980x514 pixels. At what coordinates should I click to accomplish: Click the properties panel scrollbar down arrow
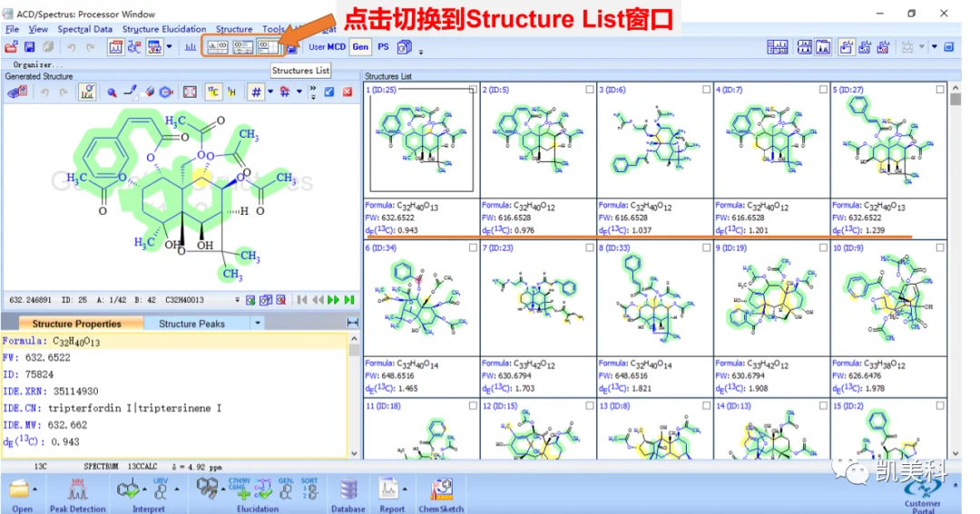(x=354, y=453)
